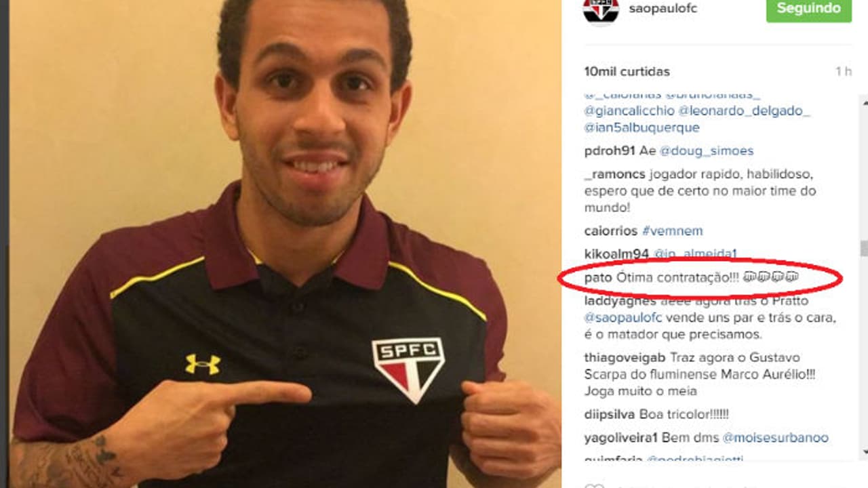
Task: Open the #vemnem hashtag
Action: pos(672,231)
